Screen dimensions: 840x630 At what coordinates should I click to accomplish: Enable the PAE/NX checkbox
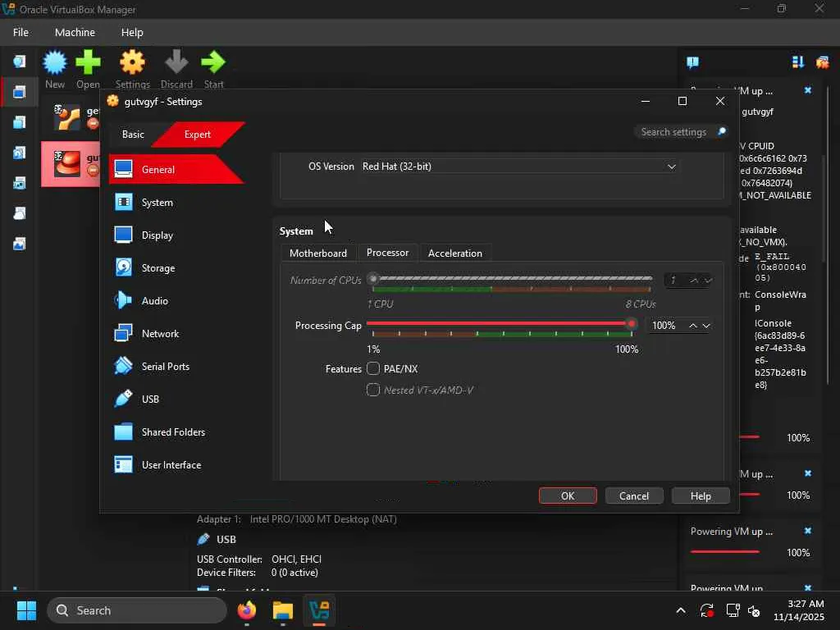tap(373, 368)
